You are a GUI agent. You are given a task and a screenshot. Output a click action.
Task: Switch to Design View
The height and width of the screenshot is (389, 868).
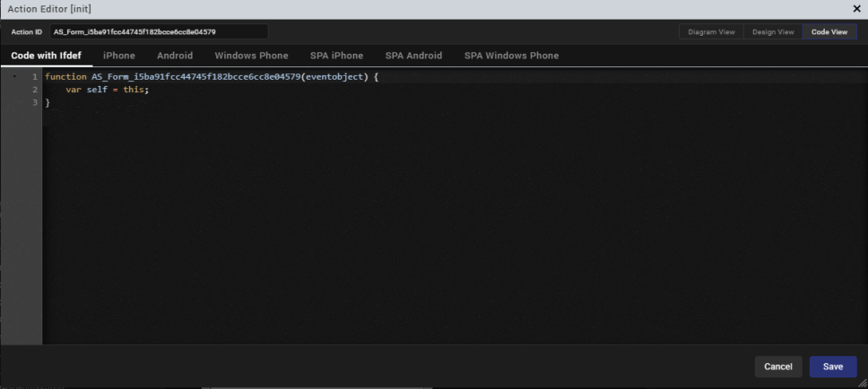click(x=773, y=32)
